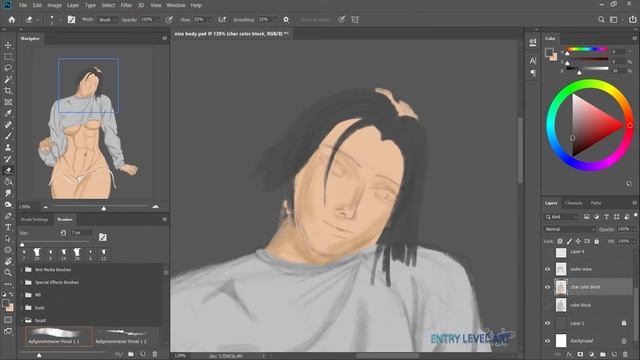Delete brush with Brushes panel trash icon
The width and height of the screenshot is (640, 360).
click(x=155, y=354)
